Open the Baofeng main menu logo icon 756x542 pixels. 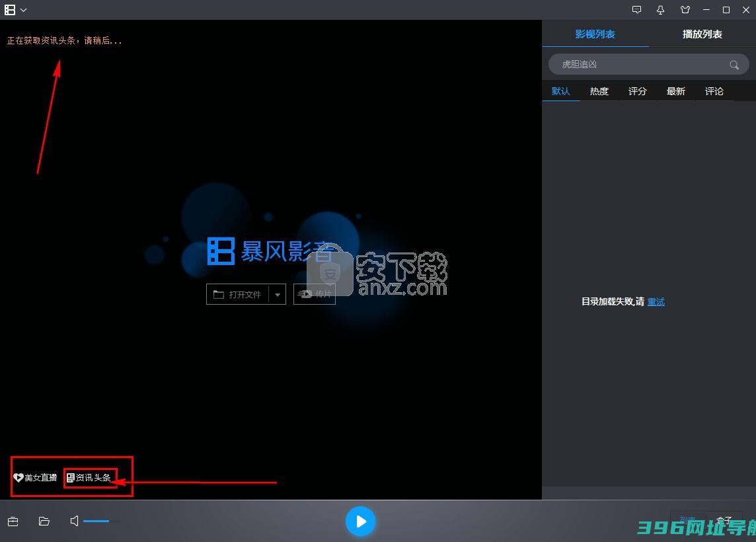[10, 10]
